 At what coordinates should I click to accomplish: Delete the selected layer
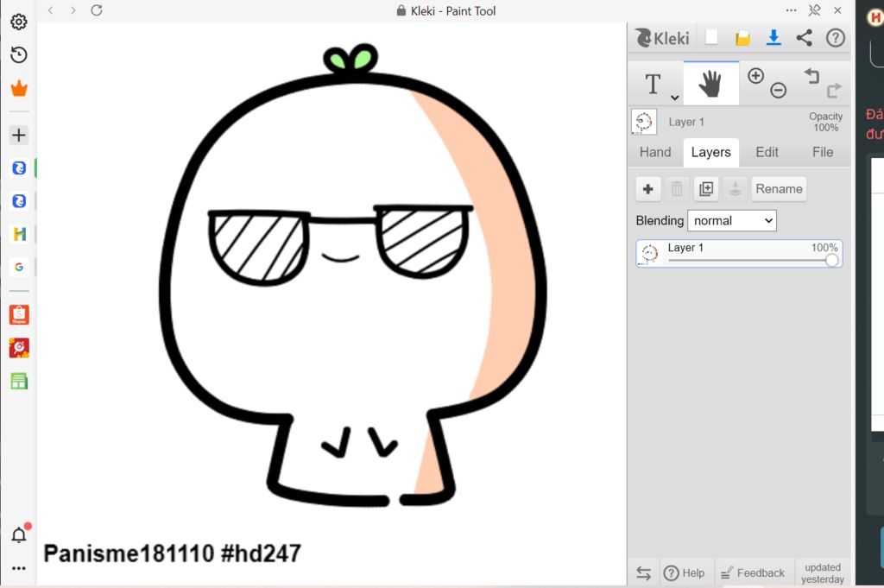coord(677,189)
